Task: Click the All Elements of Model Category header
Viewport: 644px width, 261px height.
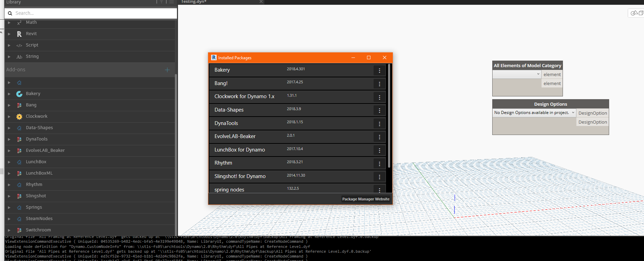Action: pos(527,65)
